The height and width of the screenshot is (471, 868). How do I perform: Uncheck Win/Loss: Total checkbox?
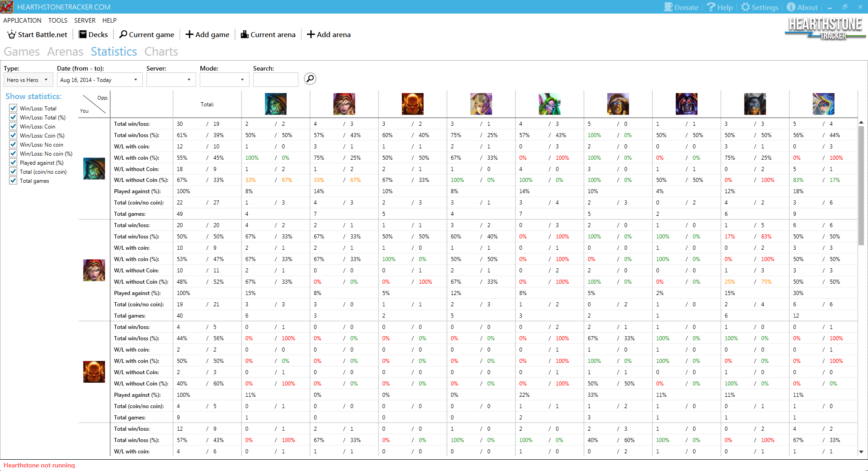coord(14,108)
